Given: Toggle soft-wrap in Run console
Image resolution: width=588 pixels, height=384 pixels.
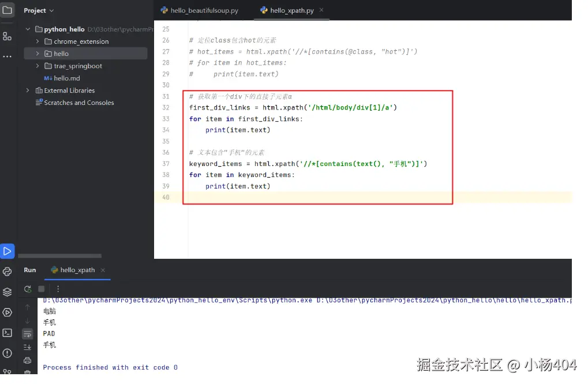Looking at the screenshot, I should (27, 333).
